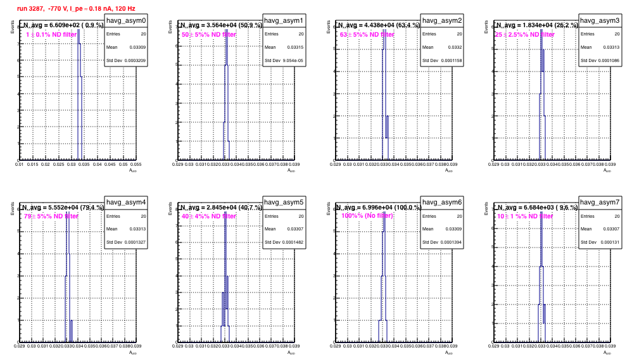Click the N_avg = 1.834e+04 label
Viewport: 632px width, 364px height.
(537, 25)
